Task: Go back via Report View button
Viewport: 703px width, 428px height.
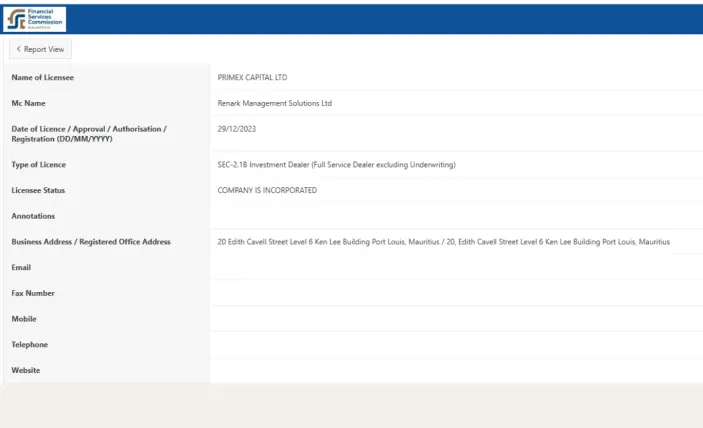Action: [x=40, y=49]
